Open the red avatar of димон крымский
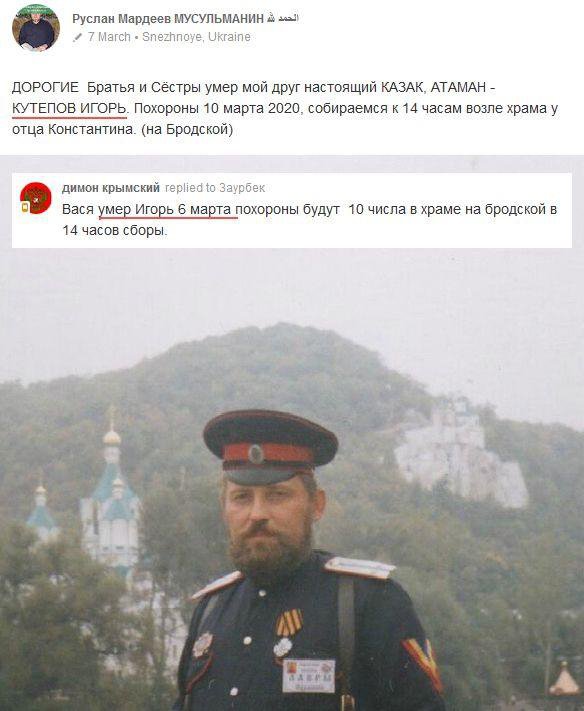 (x=36, y=198)
